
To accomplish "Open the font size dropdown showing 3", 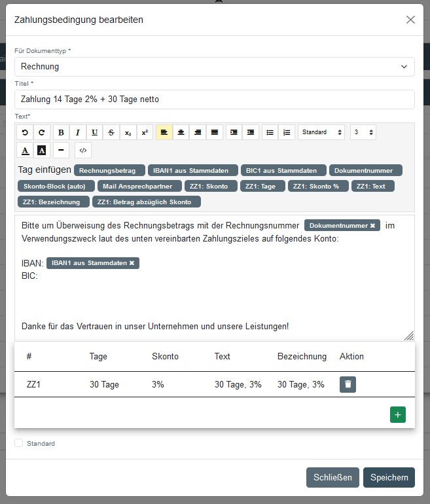I will click(x=363, y=132).
